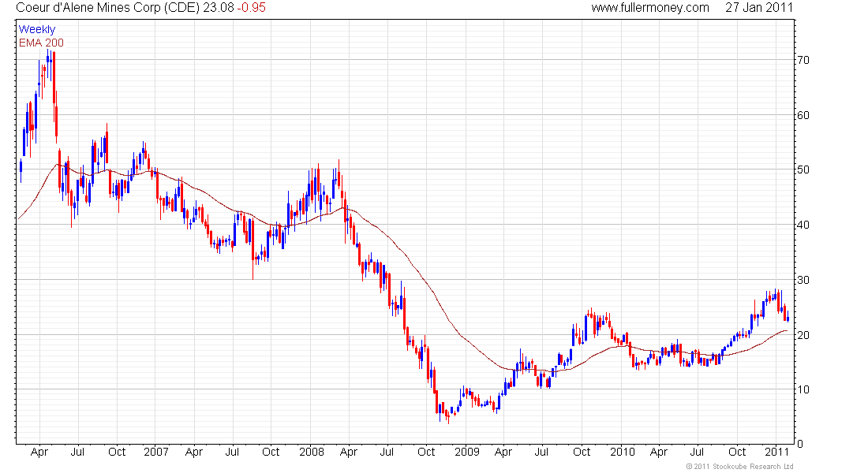Select the last price value 23.08

(x=219, y=8)
